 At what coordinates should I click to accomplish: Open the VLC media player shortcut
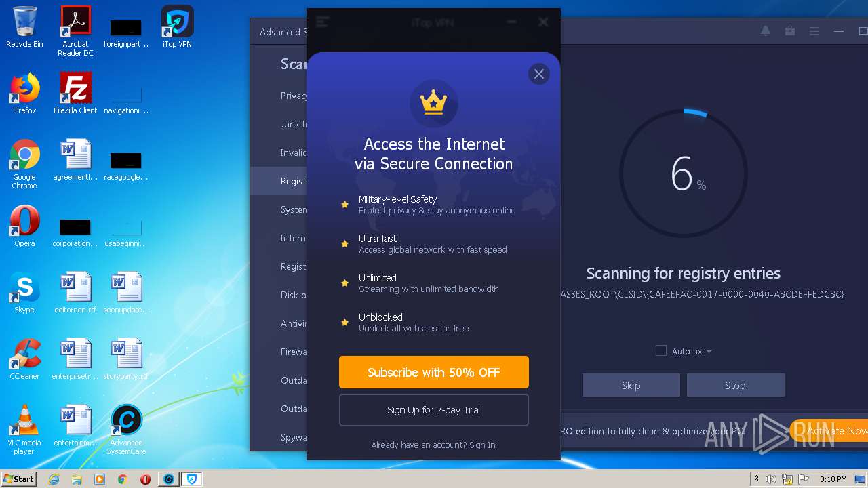coord(24,430)
